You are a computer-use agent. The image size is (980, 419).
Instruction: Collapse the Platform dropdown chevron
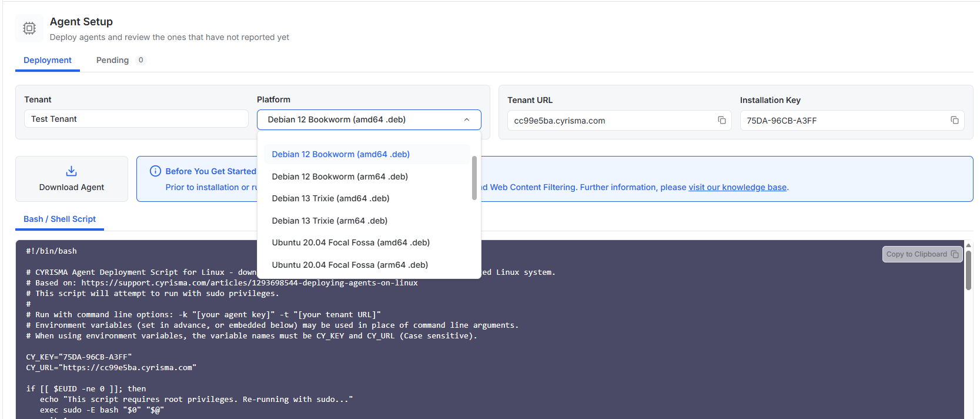[467, 119]
